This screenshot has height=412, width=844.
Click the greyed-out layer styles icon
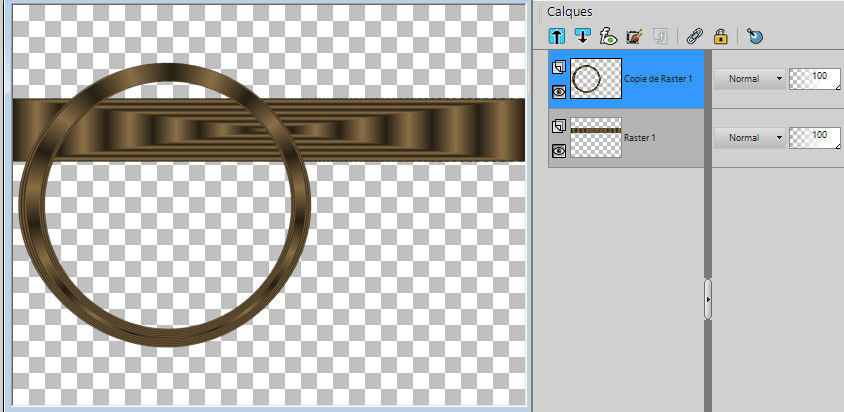pos(660,36)
